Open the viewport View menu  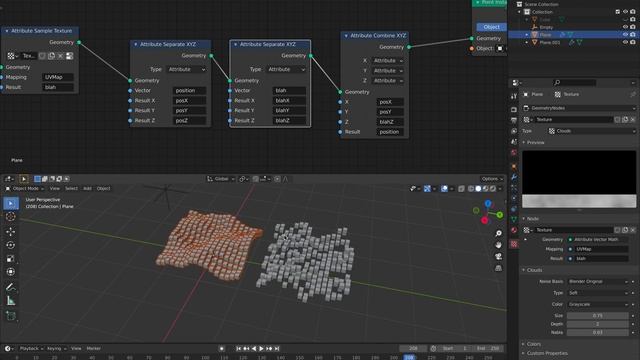54,189
